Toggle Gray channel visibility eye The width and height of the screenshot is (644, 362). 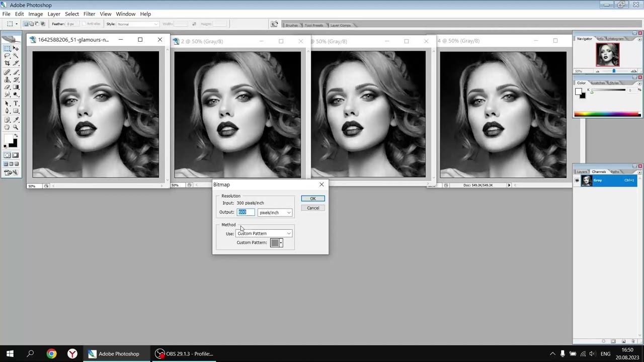point(577,180)
